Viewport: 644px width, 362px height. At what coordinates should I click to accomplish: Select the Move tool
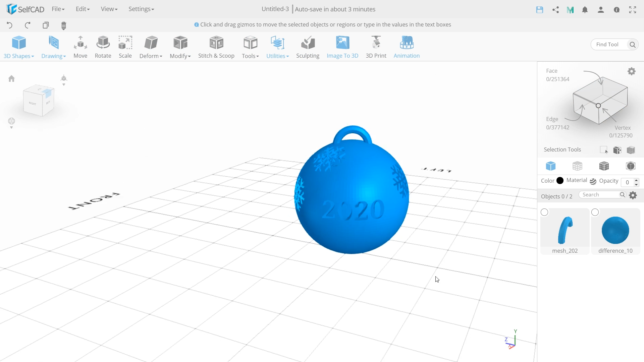(x=80, y=47)
